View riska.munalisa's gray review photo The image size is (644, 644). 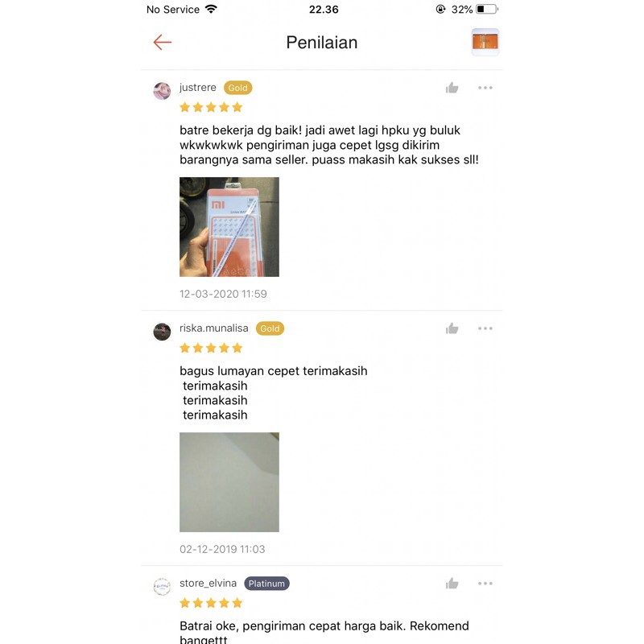229,482
